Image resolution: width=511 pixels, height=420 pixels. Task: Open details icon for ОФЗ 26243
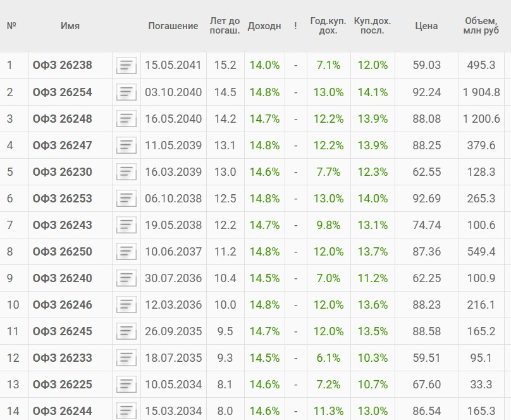[x=126, y=225]
